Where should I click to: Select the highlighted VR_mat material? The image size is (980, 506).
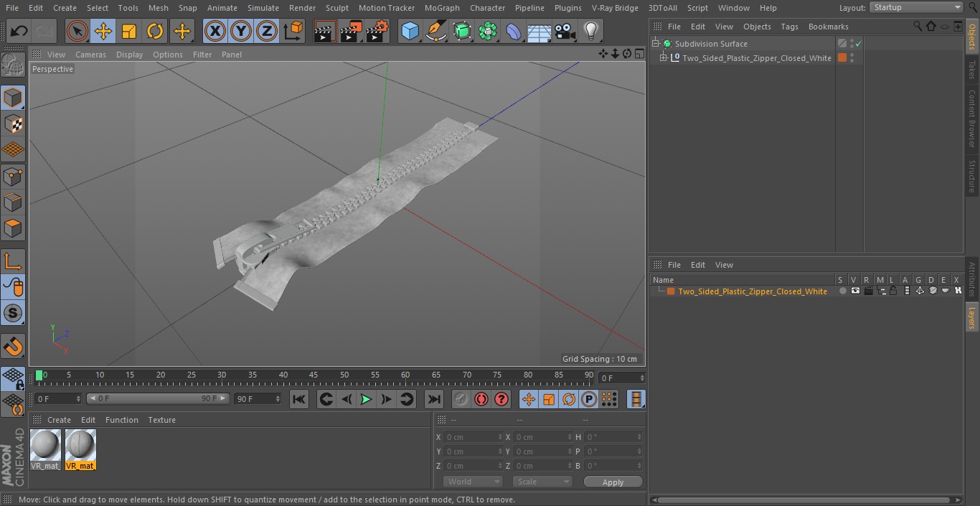(80, 449)
